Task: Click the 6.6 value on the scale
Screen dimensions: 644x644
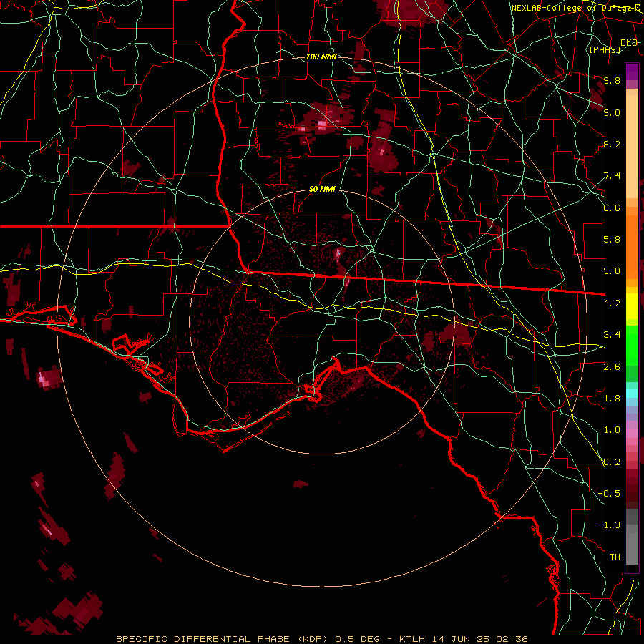Action: (x=612, y=208)
